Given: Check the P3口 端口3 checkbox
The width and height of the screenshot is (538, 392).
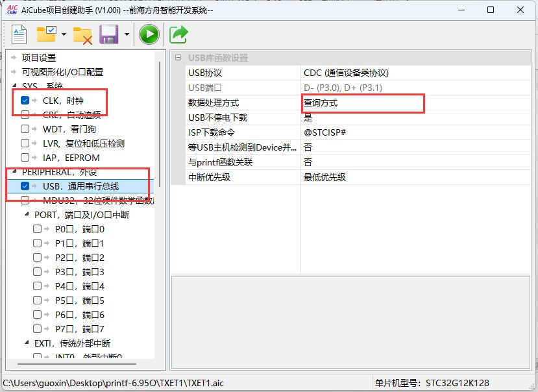Looking at the screenshot, I should pos(37,271).
